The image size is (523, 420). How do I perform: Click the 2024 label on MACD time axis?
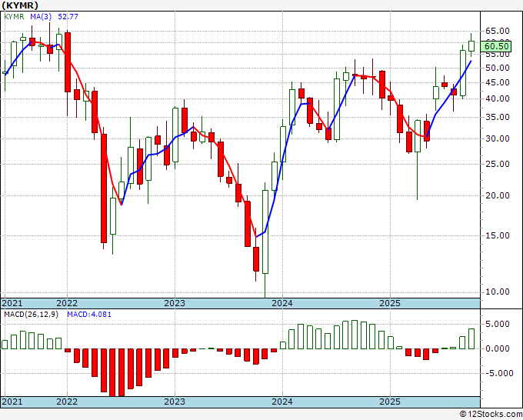pyautogui.click(x=282, y=402)
